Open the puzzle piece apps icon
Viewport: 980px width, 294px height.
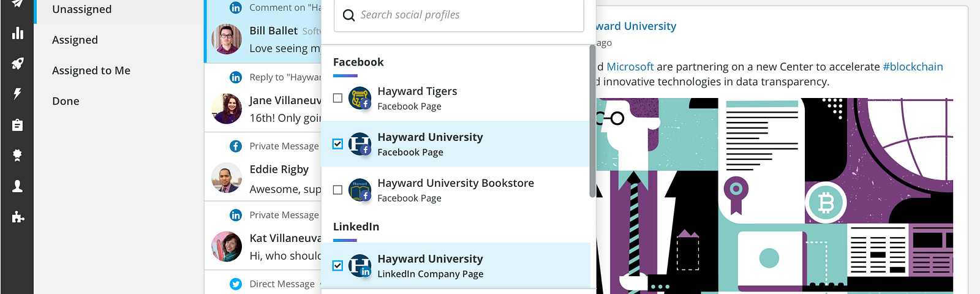pos(18,217)
